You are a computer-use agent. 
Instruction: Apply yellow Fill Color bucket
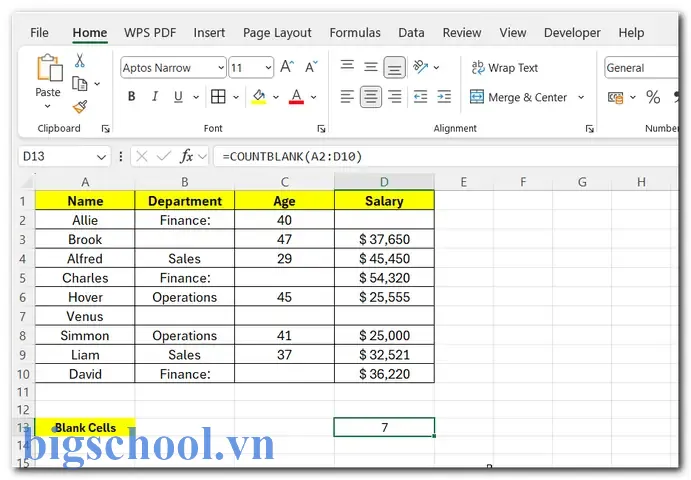pyautogui.click(x=259, y=97)
